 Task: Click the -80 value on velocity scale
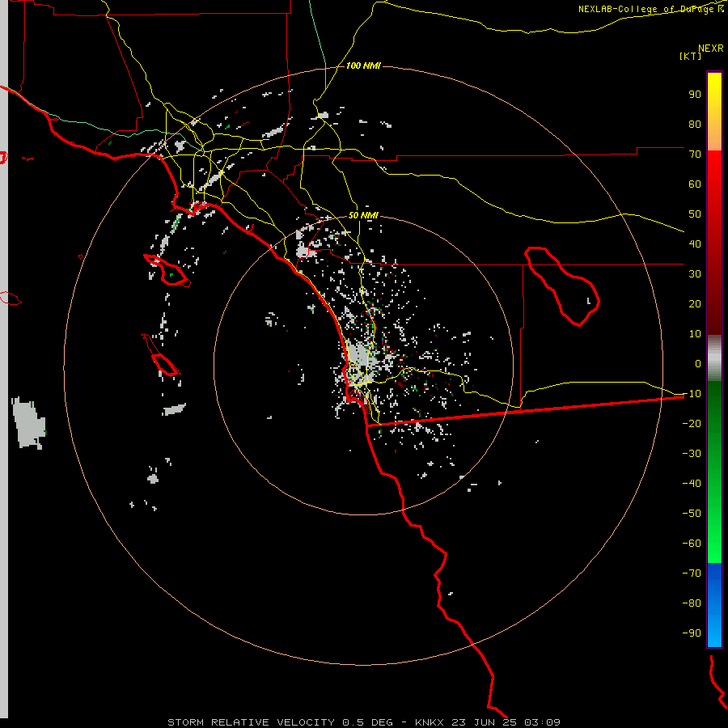(x=692, y=603)
